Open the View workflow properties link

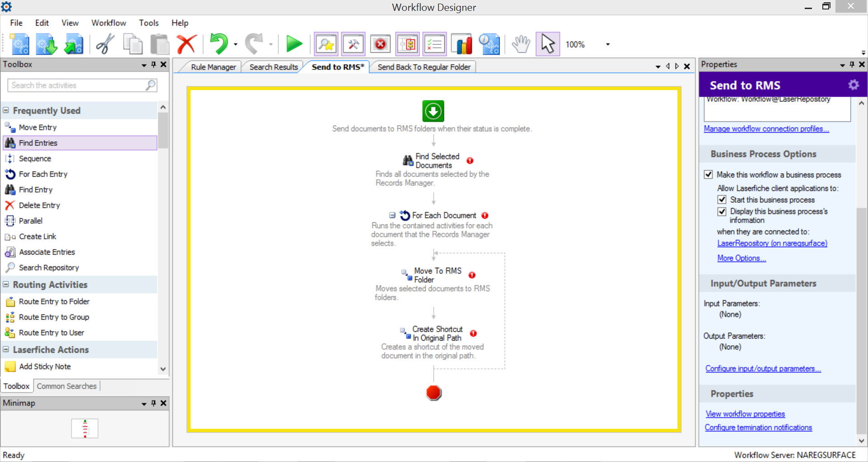click(745, 414)
